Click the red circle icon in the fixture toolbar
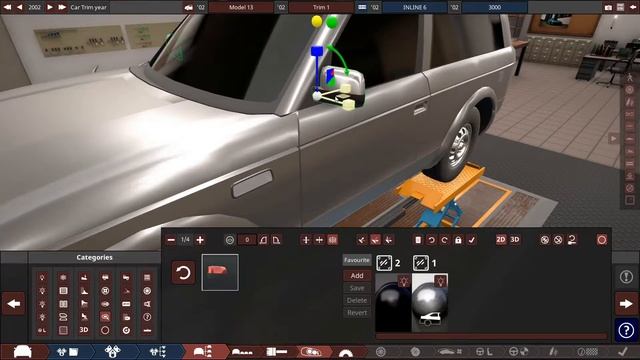The height and width of the screenshot is (360, 640). (x=602, y=240)
